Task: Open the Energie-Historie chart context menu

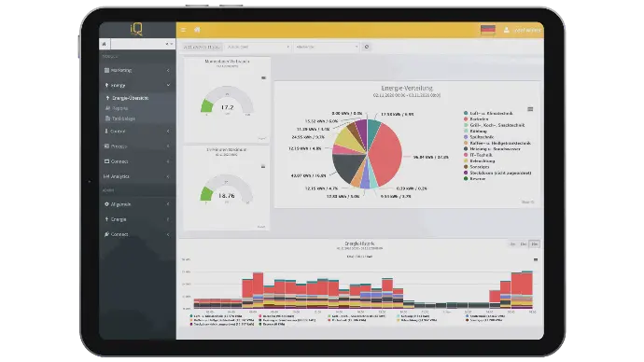Action: tap(536, 259)
